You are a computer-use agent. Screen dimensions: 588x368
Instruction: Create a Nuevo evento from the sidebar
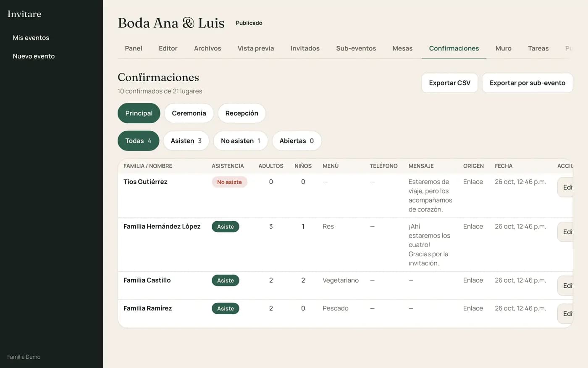point(34,56)
